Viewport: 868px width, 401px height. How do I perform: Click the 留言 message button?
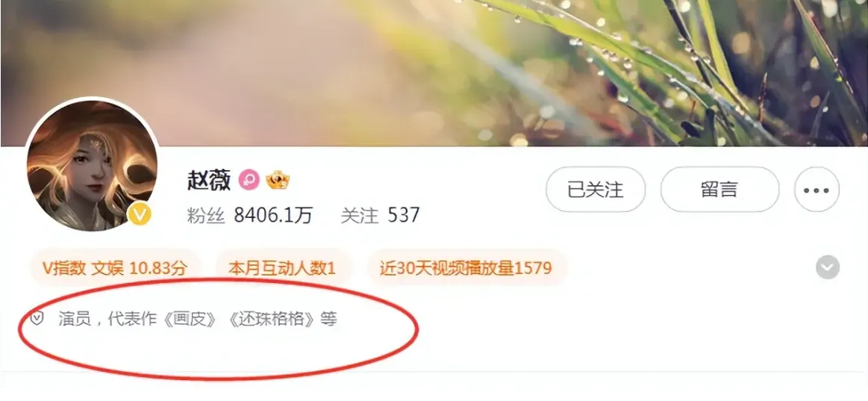pos(719,190)
